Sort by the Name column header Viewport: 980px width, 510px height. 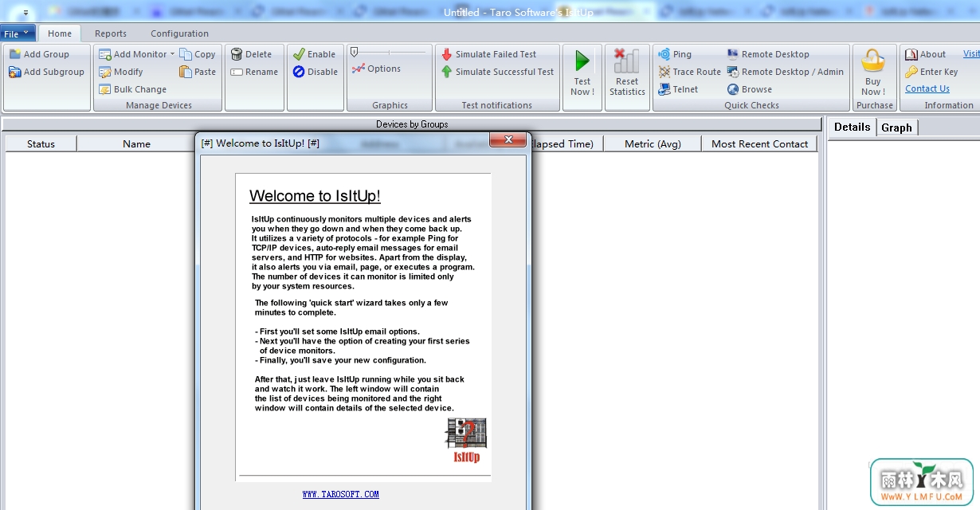(136, 143)
